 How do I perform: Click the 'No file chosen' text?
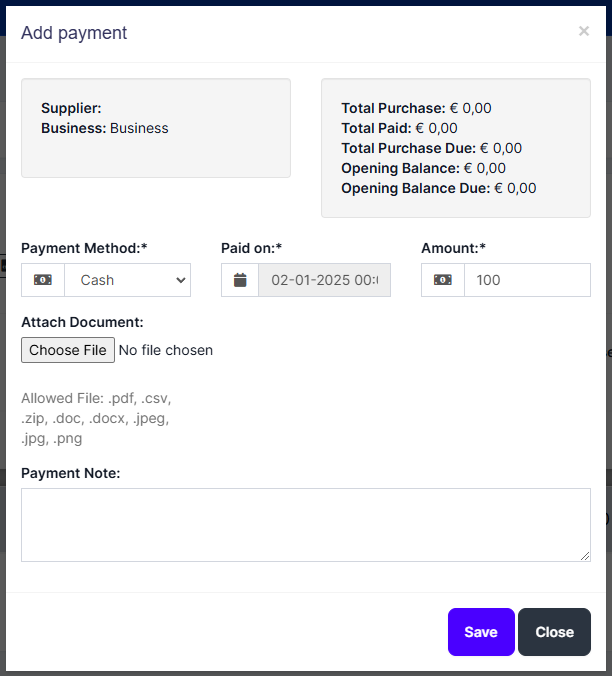pos(165,350)
